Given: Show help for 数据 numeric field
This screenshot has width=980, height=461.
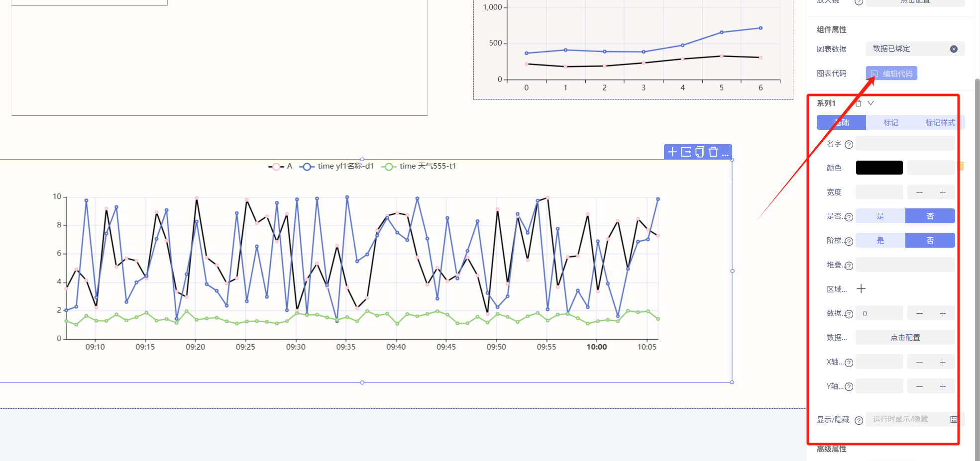Looking at the screenshot, I should pos(849,314).
